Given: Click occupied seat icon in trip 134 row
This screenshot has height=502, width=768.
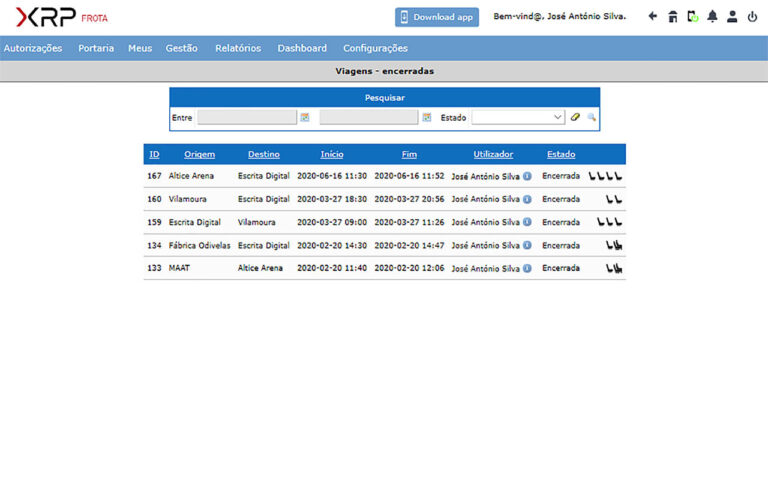Looking at the screenshot, I should [618, 245].
